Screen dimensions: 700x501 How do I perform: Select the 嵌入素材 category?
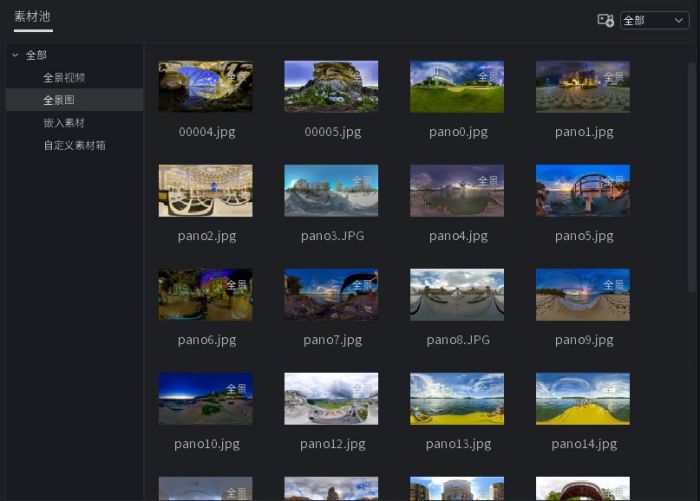64,123
